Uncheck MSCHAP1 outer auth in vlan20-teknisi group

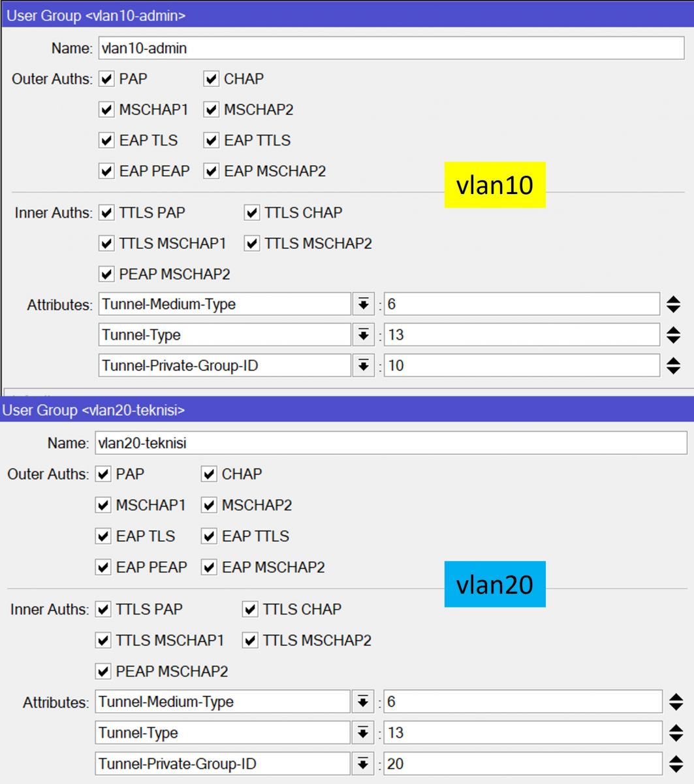coord(103,505)
